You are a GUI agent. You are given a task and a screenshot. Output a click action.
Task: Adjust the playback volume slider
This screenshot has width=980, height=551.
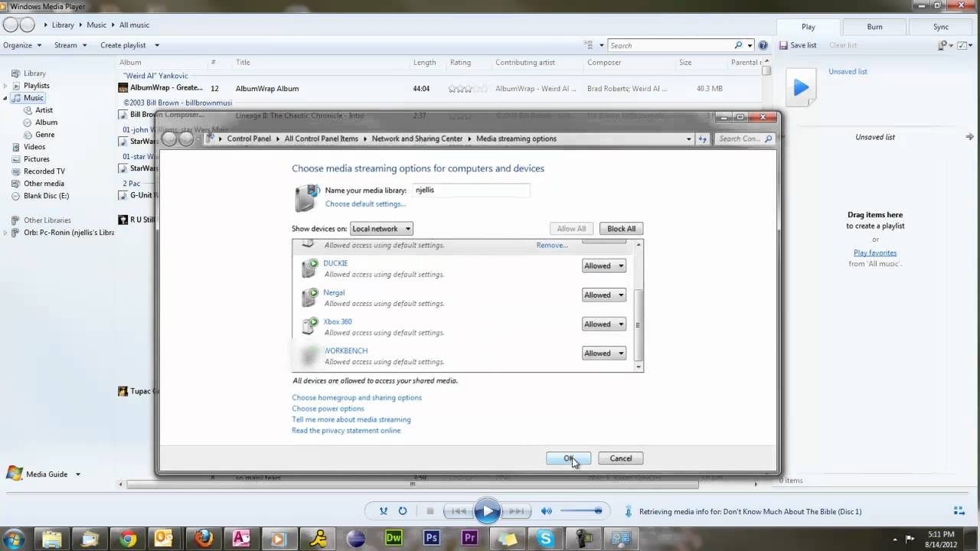point(581,510)
